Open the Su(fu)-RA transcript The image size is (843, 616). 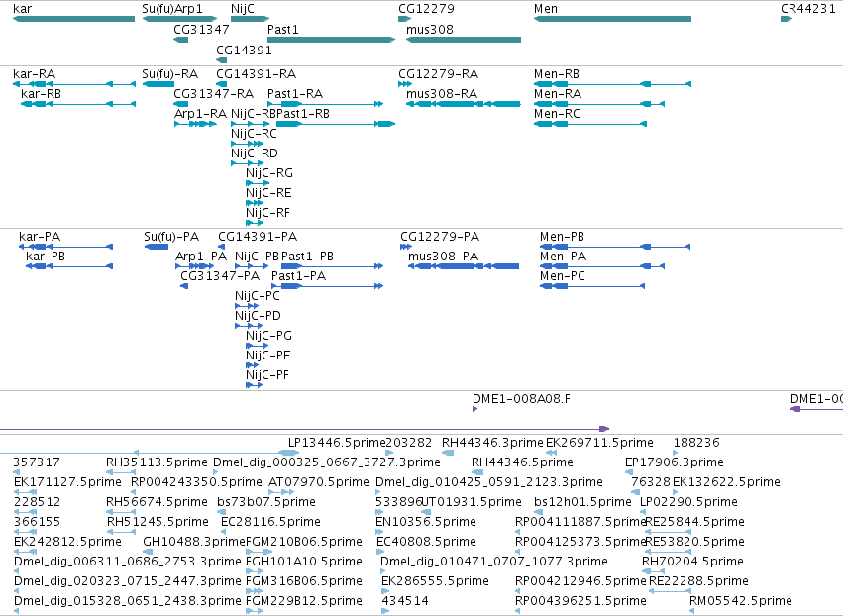coord(158,84)
